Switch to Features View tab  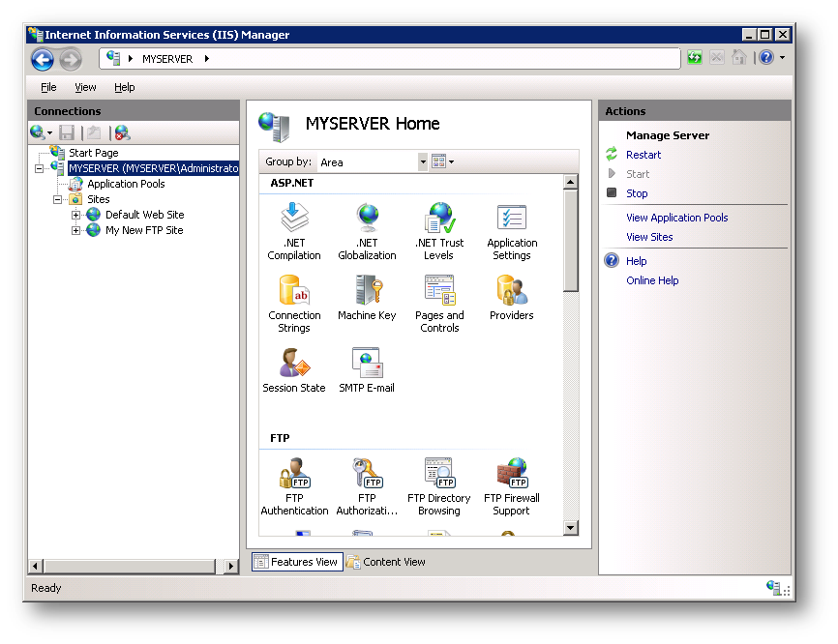[297, 562]
